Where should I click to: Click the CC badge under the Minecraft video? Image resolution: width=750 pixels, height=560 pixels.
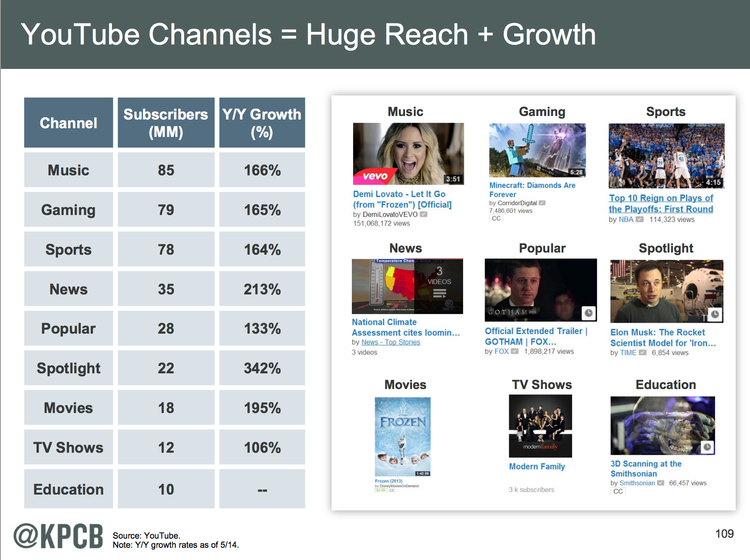[x=496, y=219]
